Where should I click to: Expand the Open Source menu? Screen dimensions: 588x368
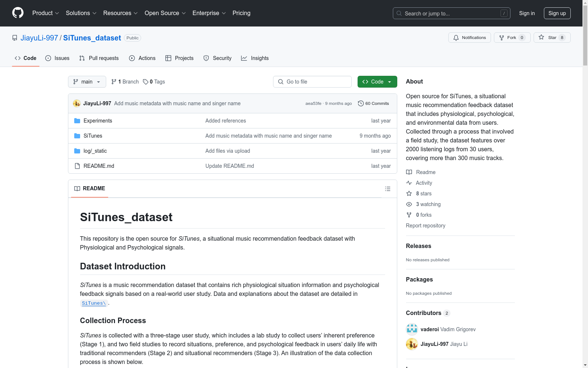[x=165, y=13]
